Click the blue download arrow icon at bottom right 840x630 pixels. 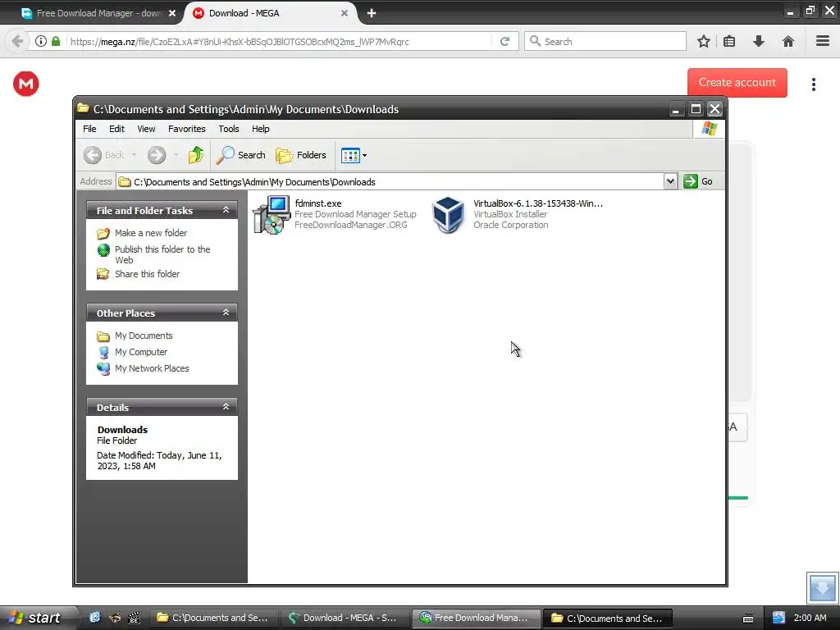click(x=822, y=587)
